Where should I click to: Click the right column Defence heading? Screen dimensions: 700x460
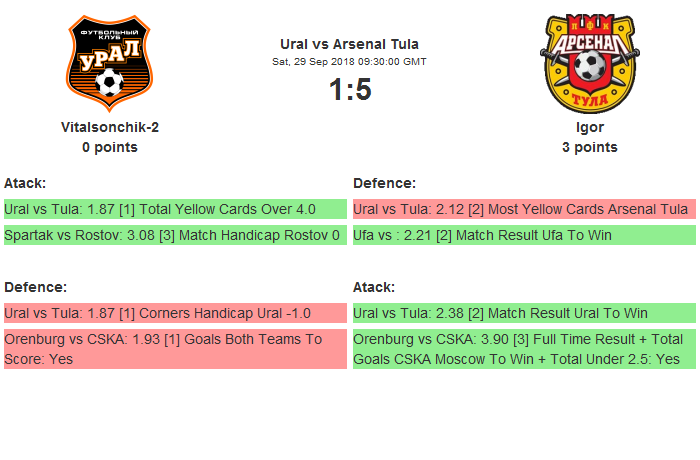[384, 183]
